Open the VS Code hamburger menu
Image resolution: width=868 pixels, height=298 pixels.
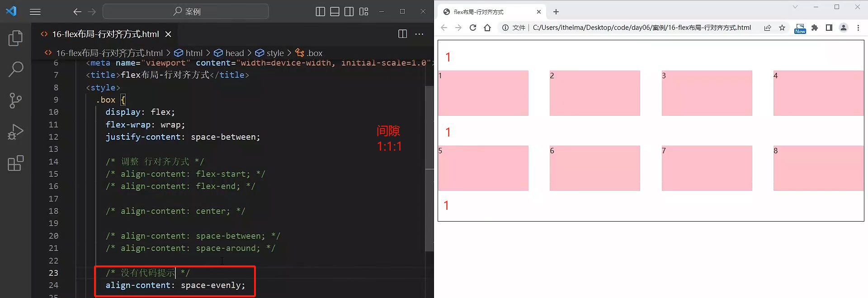(35, 12)
